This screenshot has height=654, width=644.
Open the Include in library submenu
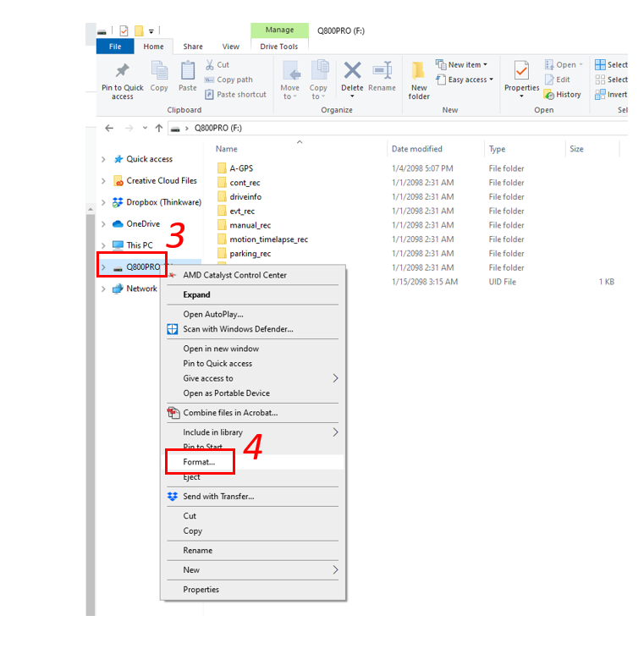coord(253,432)
